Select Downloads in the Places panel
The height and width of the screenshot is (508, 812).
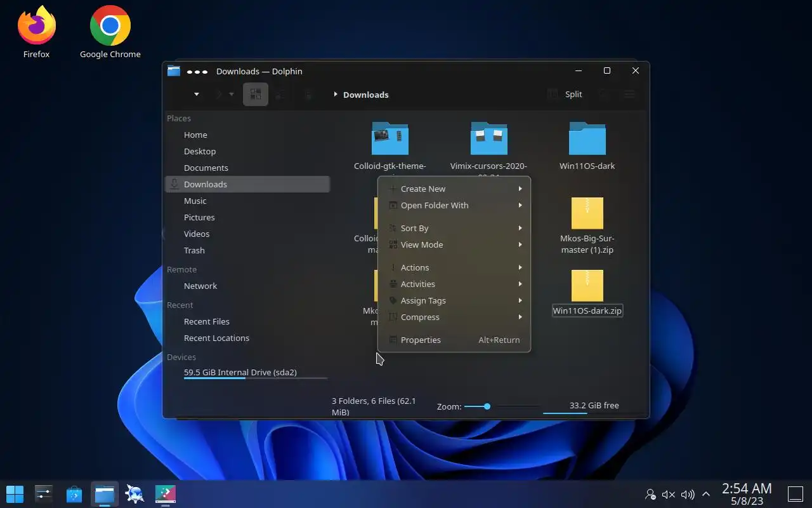pos(247,184)
